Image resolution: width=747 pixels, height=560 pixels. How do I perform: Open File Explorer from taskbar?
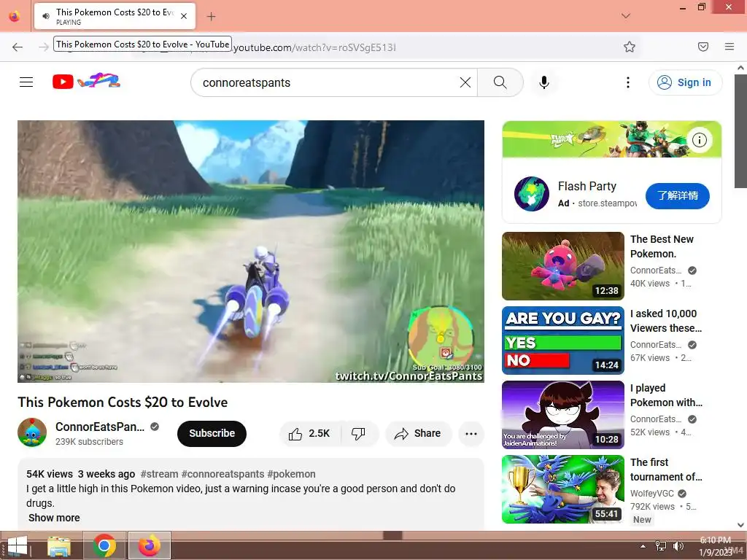point(59,545)
